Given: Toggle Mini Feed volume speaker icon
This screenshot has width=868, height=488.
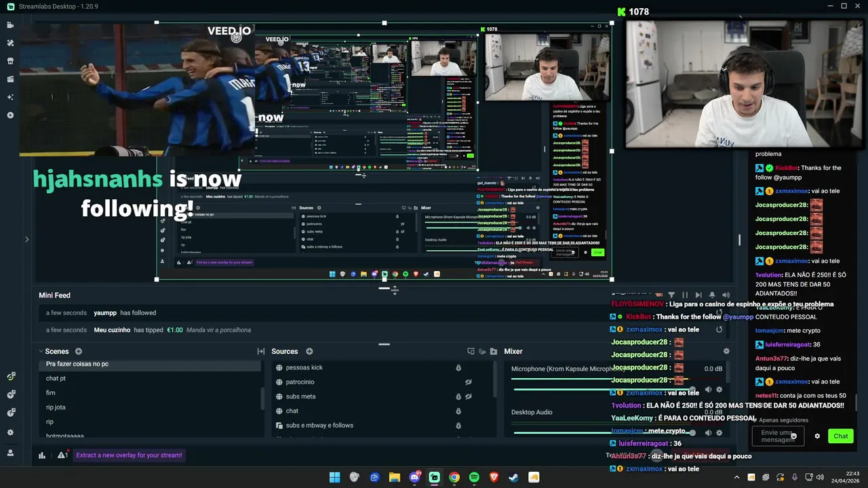Looking at the screenshot, I should pos(726,296).
